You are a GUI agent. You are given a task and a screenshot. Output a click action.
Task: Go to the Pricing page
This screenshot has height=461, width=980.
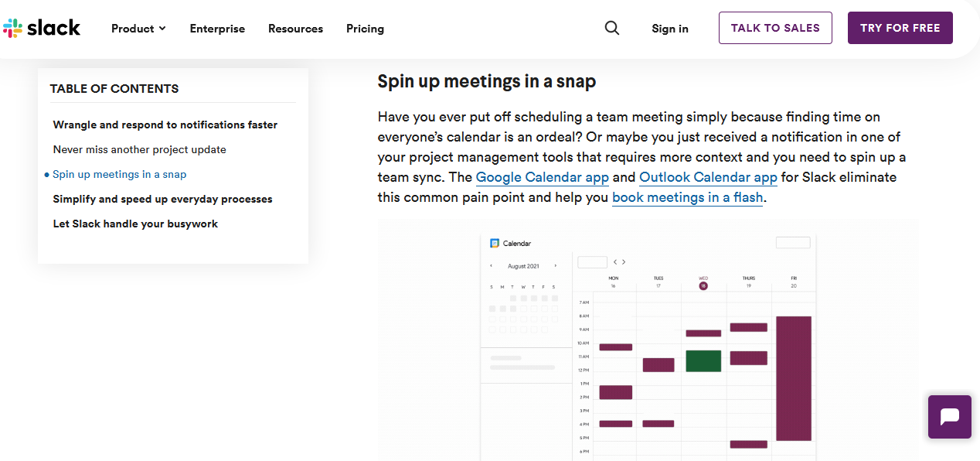pyautogui.click(x=365, y=29)
